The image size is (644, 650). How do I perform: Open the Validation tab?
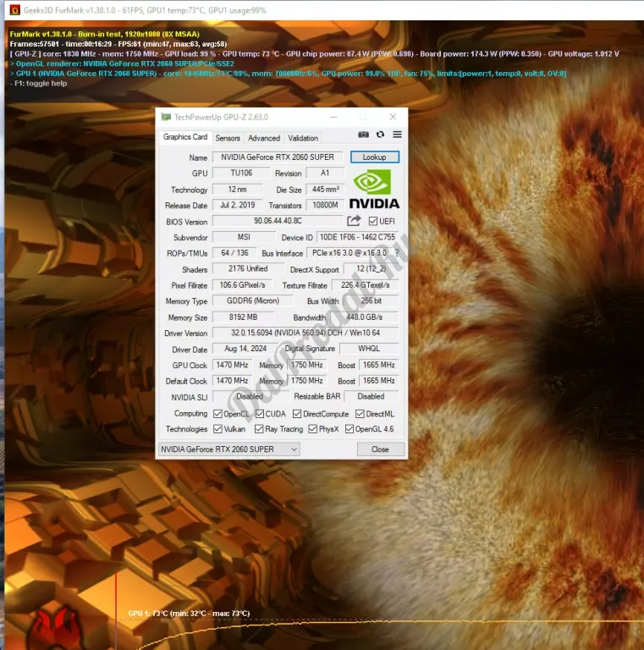tap(303, 138)
